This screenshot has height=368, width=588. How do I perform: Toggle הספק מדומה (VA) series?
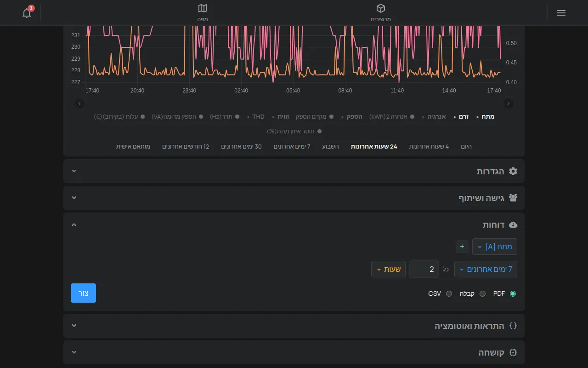(x=177, y=117)
